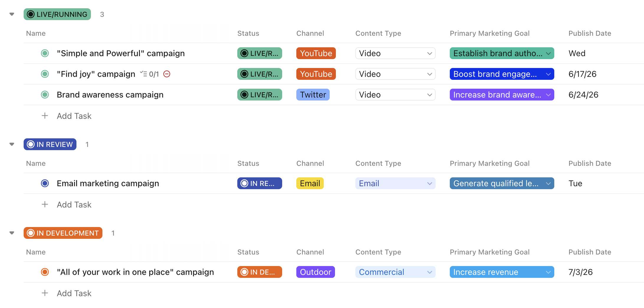Open the Commercial content type dropdown
The image size is (644, 308).
point(395,272)
